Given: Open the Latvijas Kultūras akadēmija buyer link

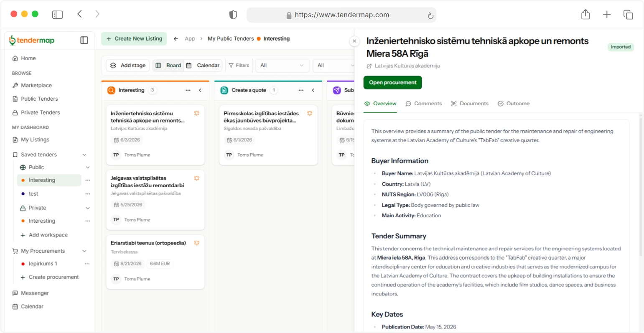Looking at the screenshot, I should click(x=403, y=66).
